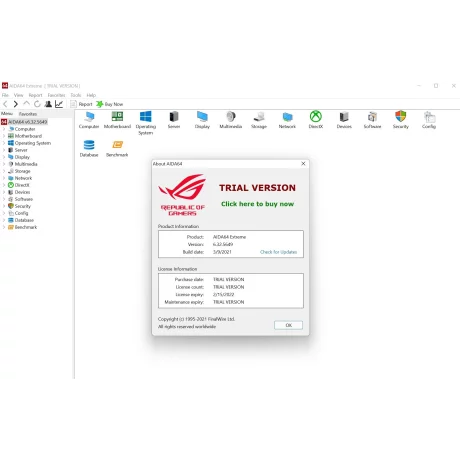This screenshot has width=460, height=460.
Task: Expand the Server tree node
Action: click(x=4, y=150)
